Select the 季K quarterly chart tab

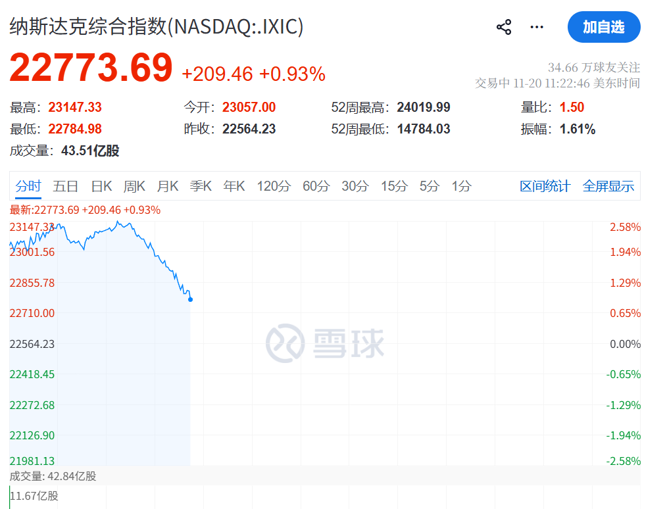click(x=201, y=186)
